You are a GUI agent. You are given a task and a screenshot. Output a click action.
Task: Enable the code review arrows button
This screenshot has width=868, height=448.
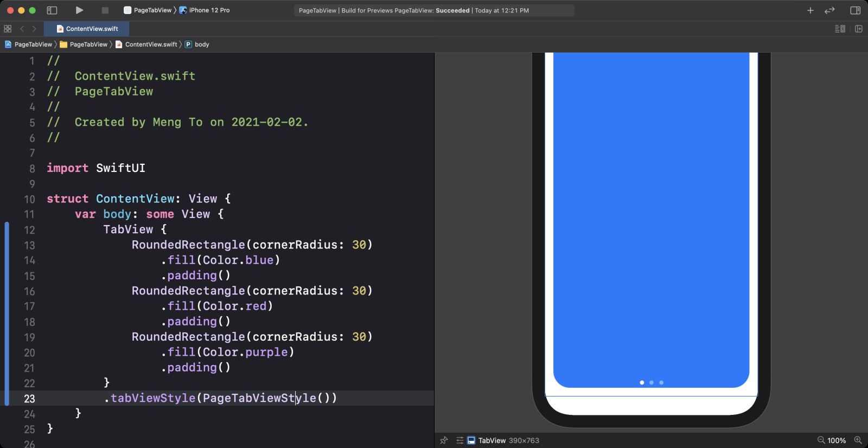pyautogui.click(x=829, y=10)
